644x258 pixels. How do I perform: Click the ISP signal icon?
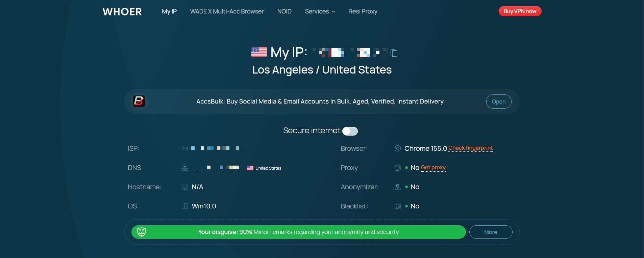point(185,148)
